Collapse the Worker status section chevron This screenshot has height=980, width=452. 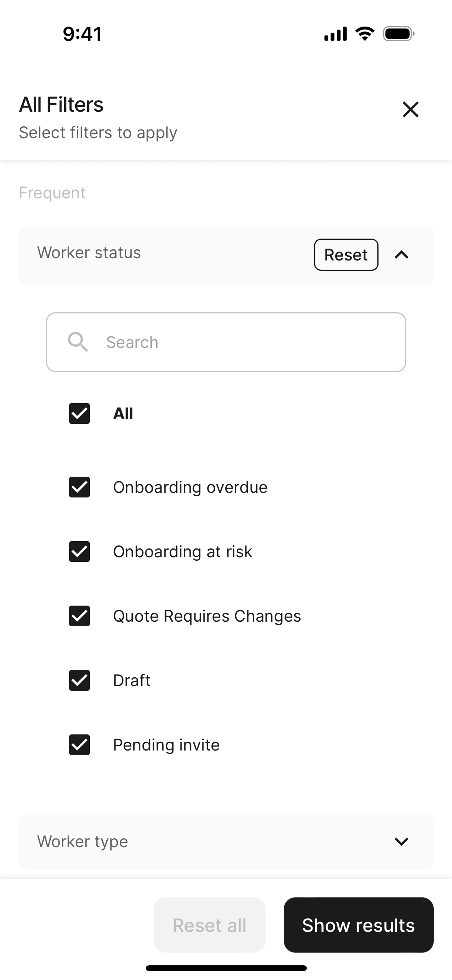click(401, 255)
